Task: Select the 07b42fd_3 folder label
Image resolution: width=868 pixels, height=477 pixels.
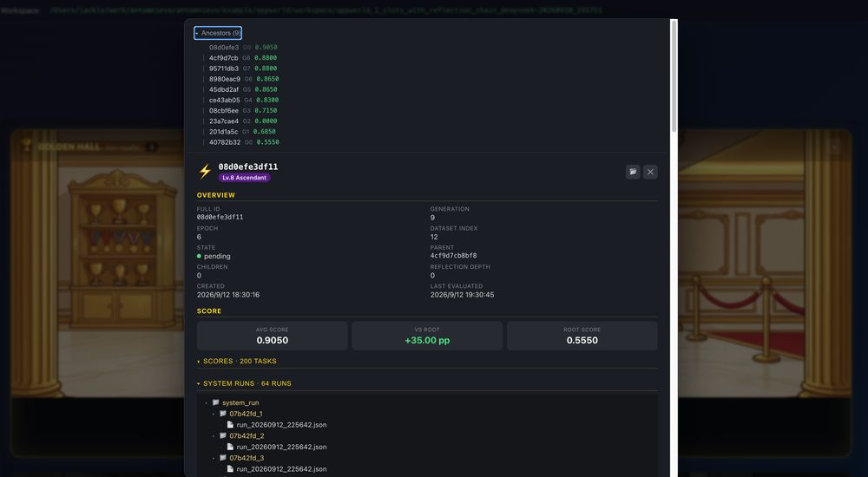Action: click(x=247, y=458)
